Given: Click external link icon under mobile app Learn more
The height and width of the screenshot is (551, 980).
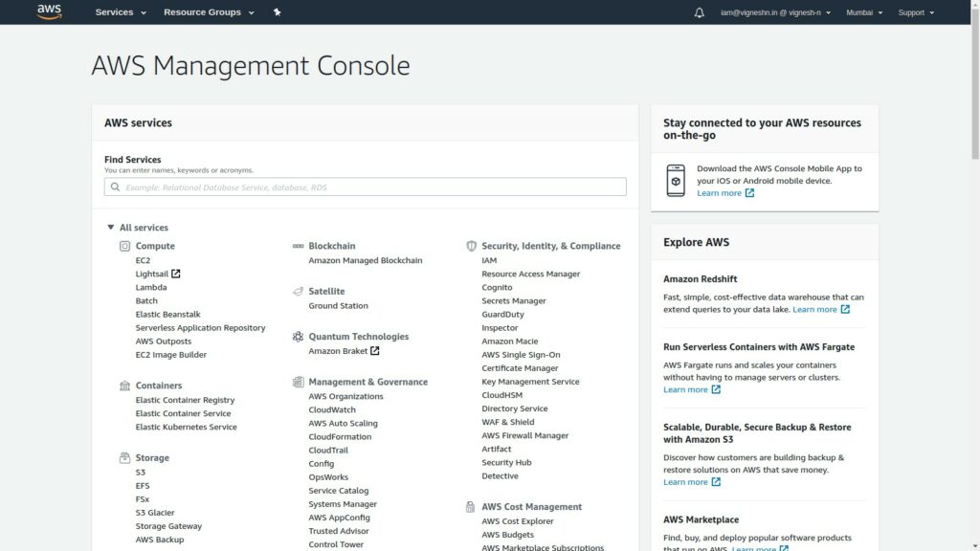Looking at the screenshot, I should click(x=749, y=193).
